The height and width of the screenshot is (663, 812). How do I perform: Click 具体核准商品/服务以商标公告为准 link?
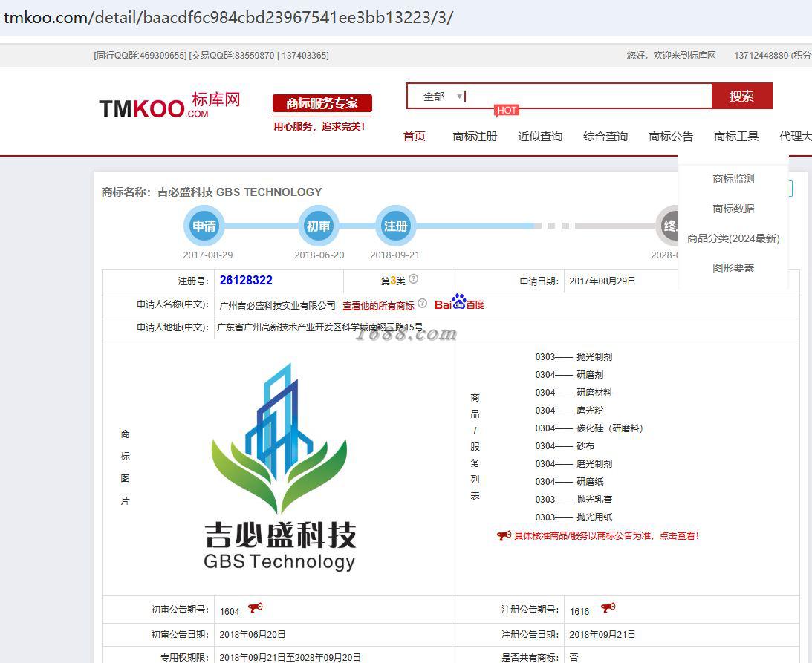tap(606, 536)
